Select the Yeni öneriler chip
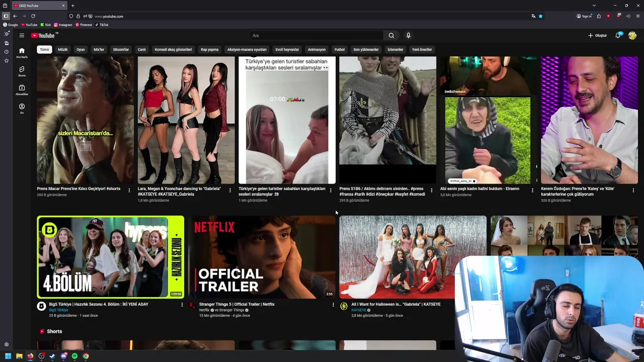The height and width of the screenshot is (362, 644). 422,49
